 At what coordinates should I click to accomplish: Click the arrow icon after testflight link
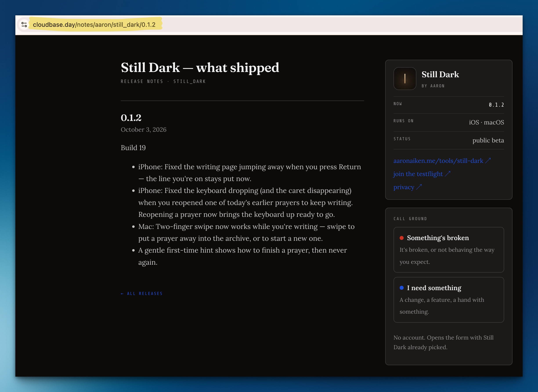tap(447, 174)
